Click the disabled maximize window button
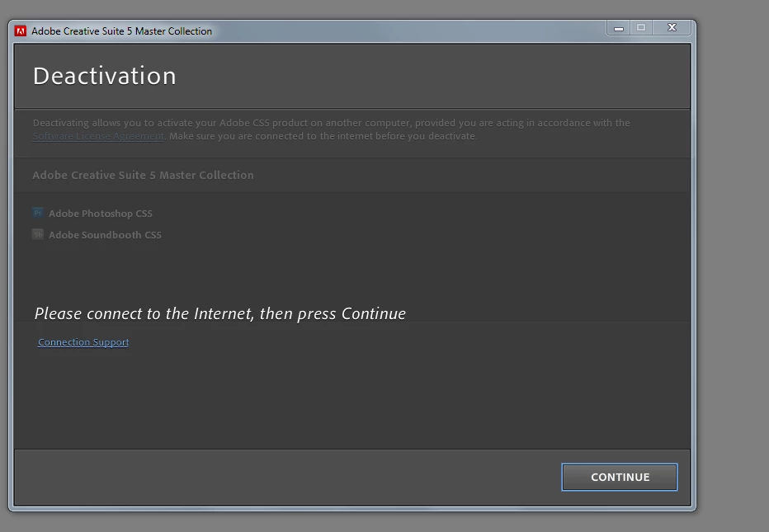The image size is (769, 532). coord(641,28)
